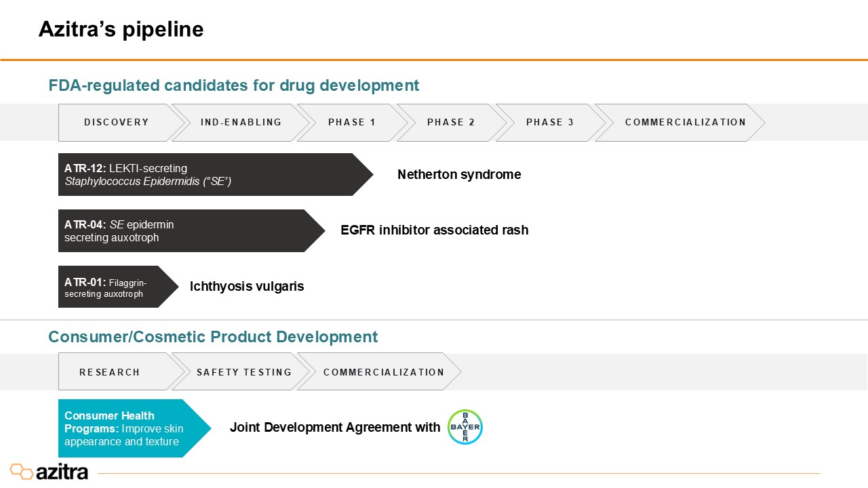The width and height of the screenshot is (868, 488).
Task: Click the Azitra hexagon logo
Action: point(21,471)
